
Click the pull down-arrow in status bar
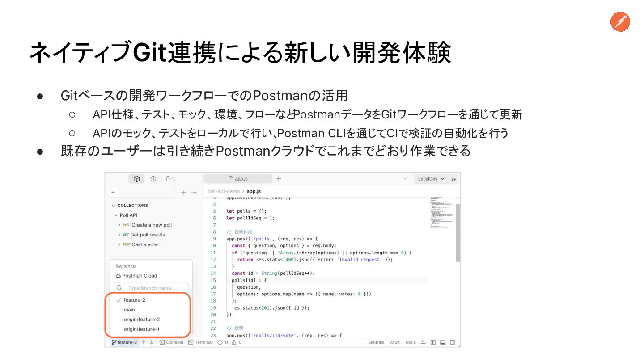(151, 342)
